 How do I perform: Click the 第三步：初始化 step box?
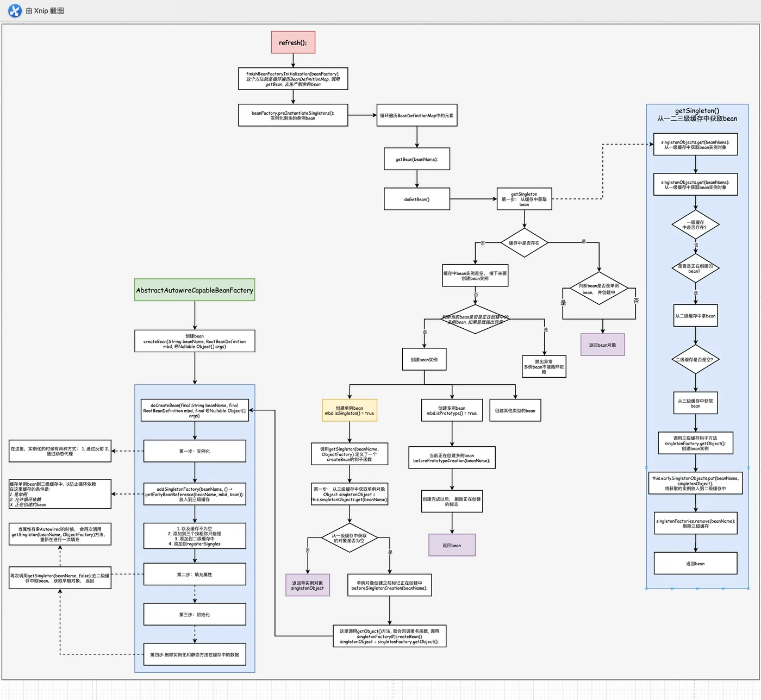195,614
